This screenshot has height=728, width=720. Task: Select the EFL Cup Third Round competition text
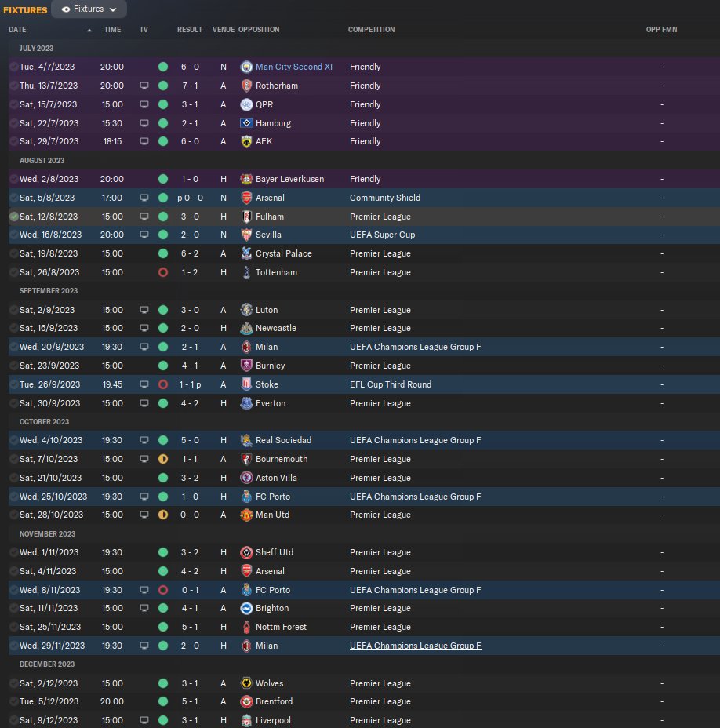[x=391, y=384]
